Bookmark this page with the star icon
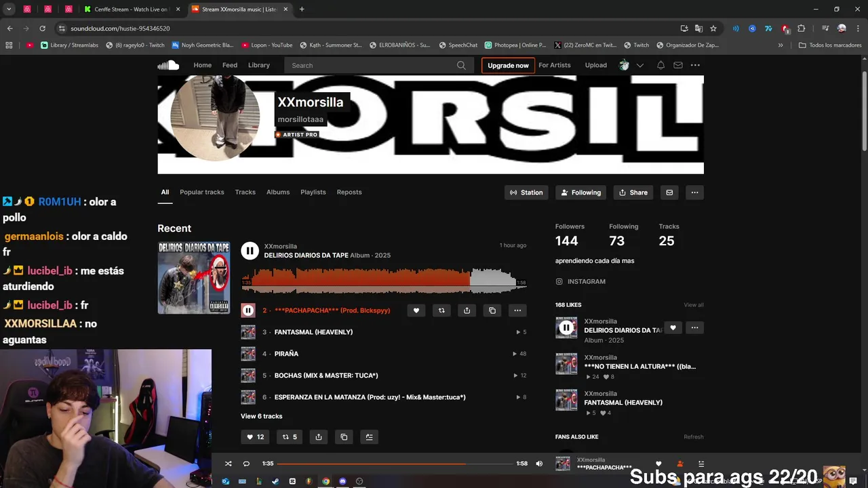868x488 pixels. tap(713, 28)
